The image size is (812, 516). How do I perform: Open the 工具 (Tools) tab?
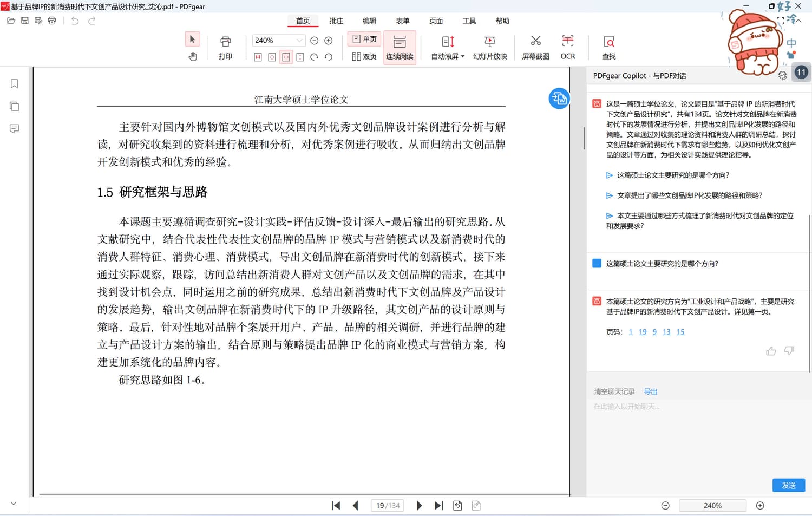469,21
